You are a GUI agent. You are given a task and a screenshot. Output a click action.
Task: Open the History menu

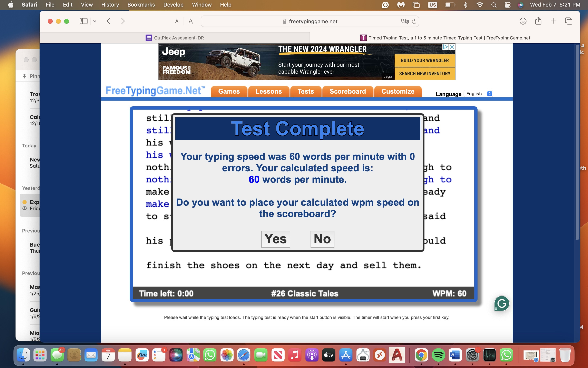coord(110,5)
